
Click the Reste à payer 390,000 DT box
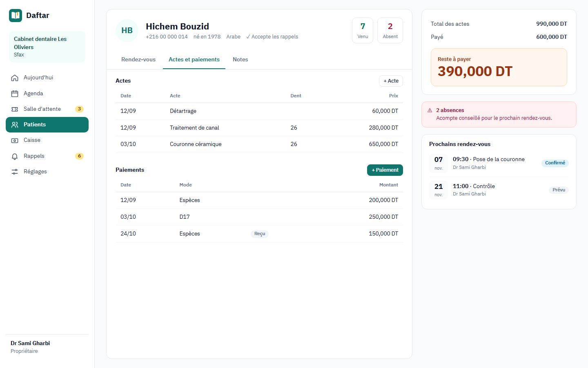[499, 67]
